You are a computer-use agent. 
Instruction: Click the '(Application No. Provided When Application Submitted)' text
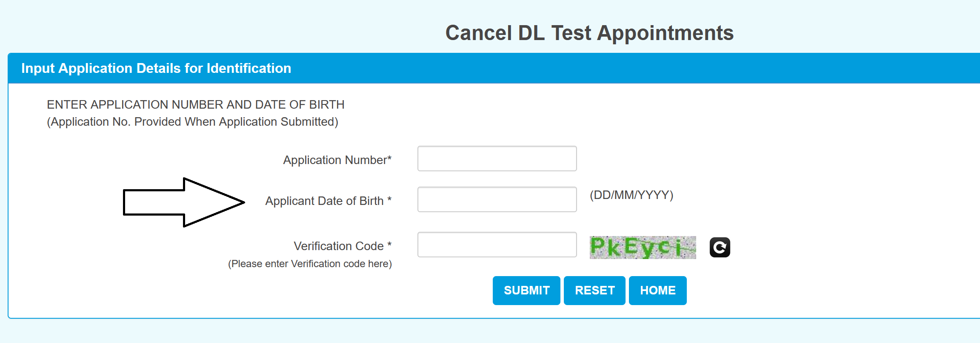pyautogui.click(x=193, y=121)
